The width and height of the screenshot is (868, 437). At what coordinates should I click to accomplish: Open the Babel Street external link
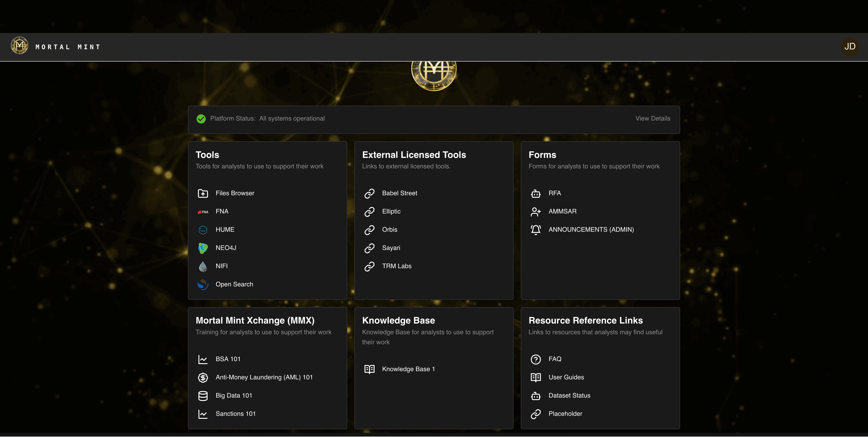click(399, 193)
